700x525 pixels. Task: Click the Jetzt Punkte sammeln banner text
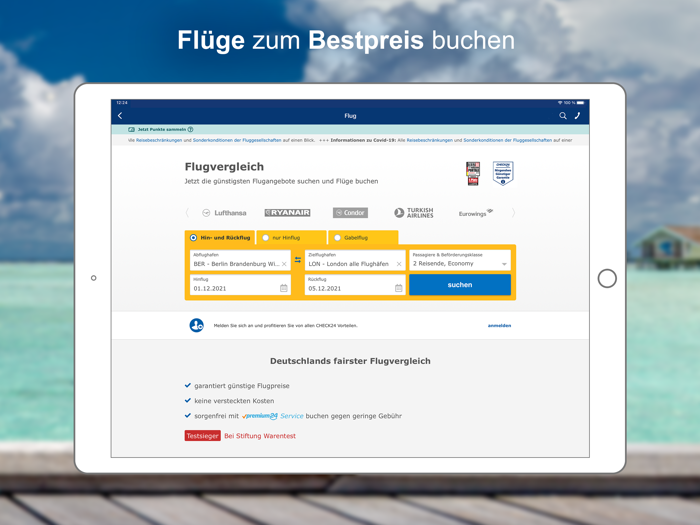(x=162, y=129)
